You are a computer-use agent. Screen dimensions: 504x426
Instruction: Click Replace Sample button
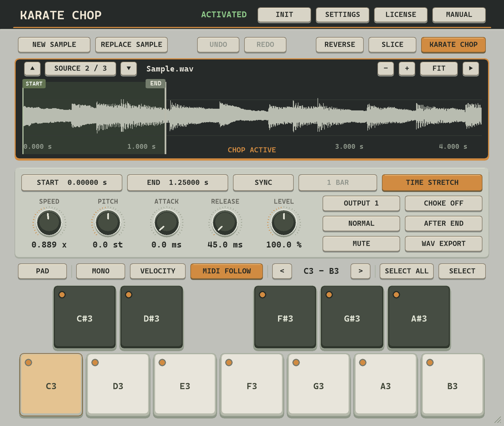[131, 45]
